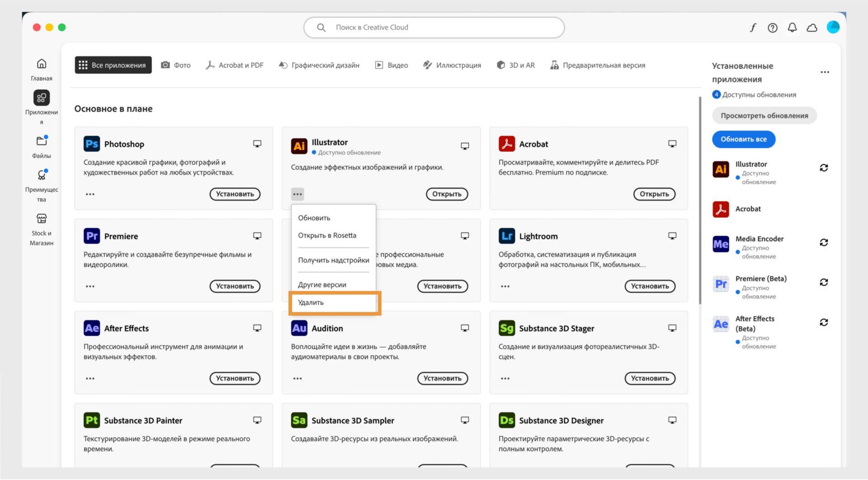Image resolution: width=868 pixels, height=480 pixels.
Task: Click the Audition app icon
Action: pos(299,328)
